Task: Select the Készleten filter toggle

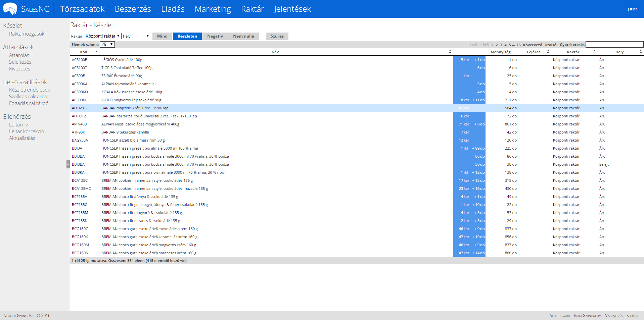Action: [187, 36]
